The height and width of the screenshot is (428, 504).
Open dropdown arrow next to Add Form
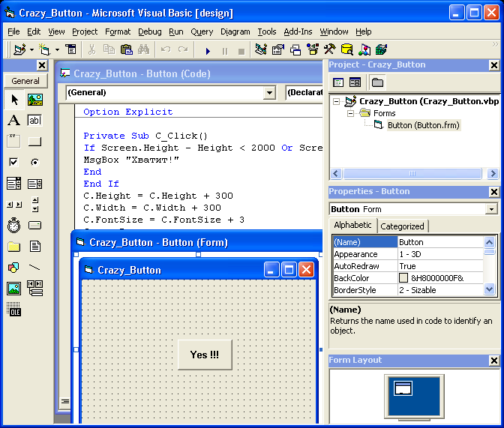point(57,49)
